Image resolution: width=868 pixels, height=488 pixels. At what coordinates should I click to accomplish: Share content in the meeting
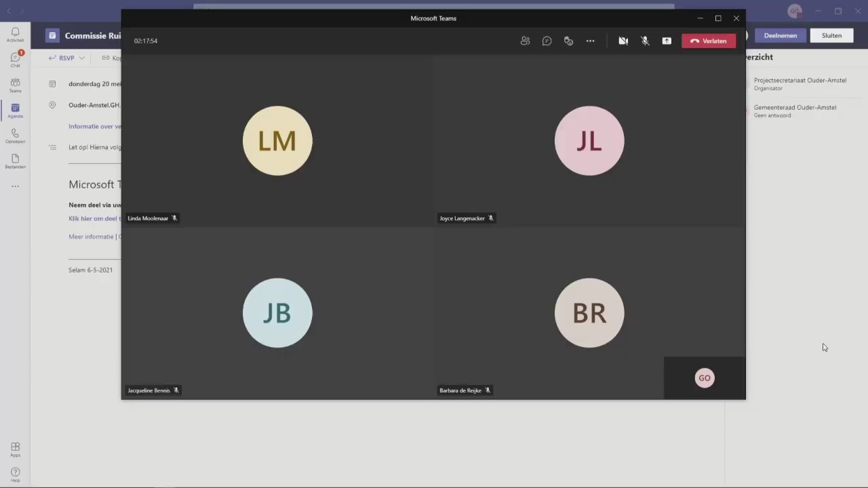tap(667, 41)
